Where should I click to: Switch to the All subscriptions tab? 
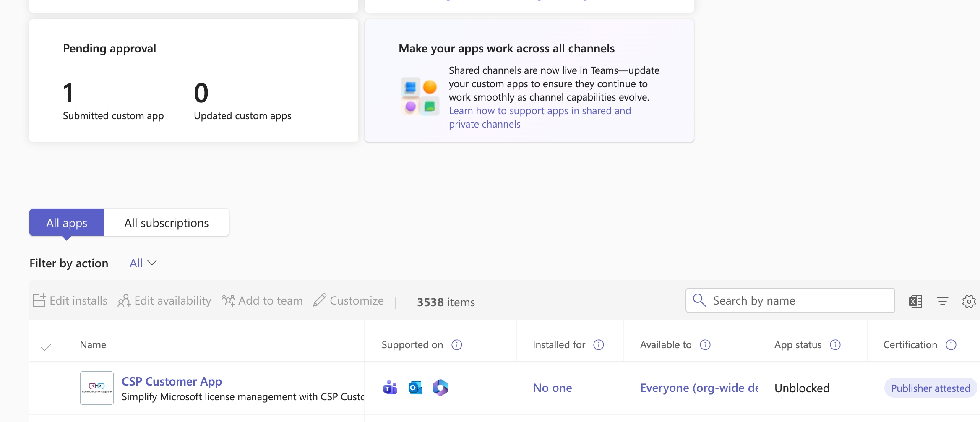pyautogui.click(x=167, y=222)
